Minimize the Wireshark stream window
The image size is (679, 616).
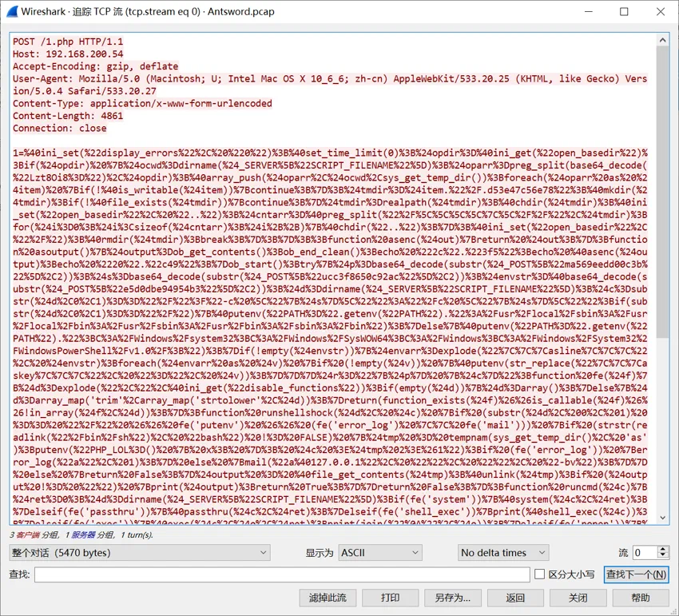click(589, 12)
